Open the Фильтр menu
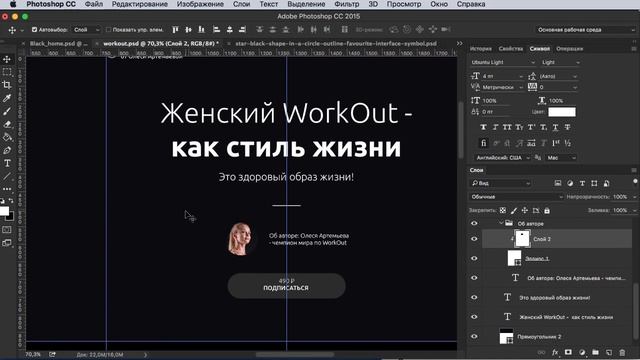 [347, 4]
